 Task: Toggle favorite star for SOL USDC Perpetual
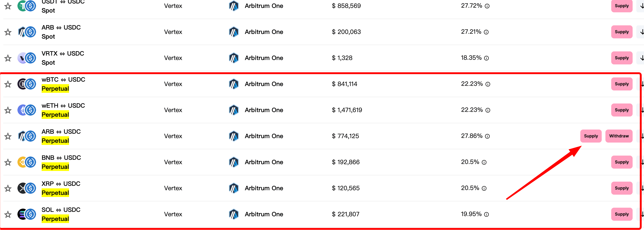coord(8,214)
